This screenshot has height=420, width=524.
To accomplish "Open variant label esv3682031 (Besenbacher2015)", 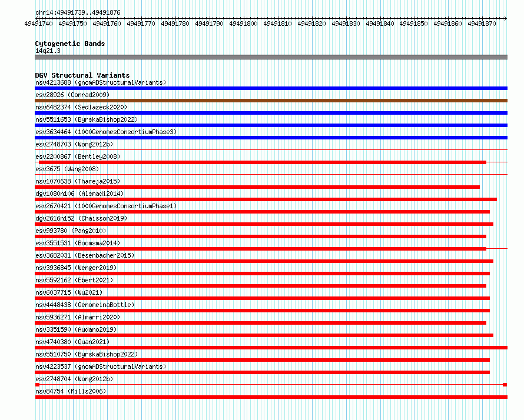I will point(85,255).
